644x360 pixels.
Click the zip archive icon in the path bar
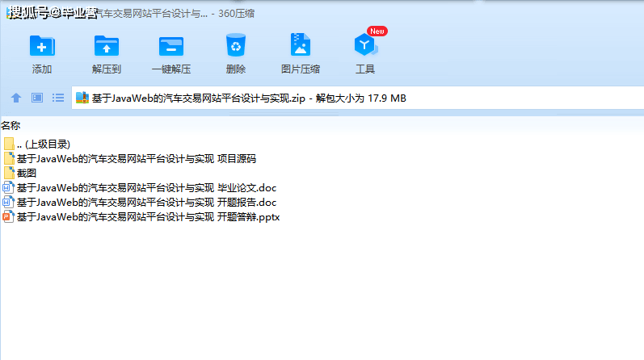click(x=82, y=98)
